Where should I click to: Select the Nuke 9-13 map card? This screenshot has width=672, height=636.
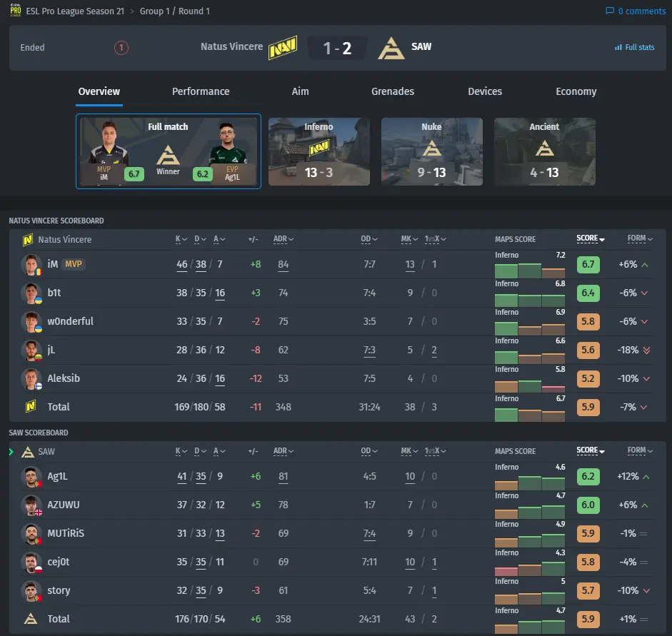click(x=432, y=151)
